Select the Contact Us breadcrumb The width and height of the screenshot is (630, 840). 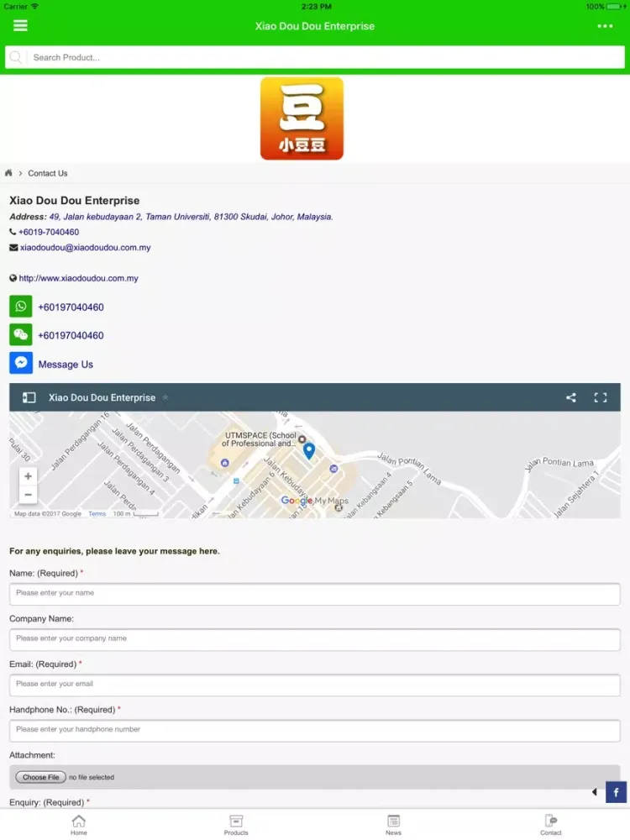48,174
